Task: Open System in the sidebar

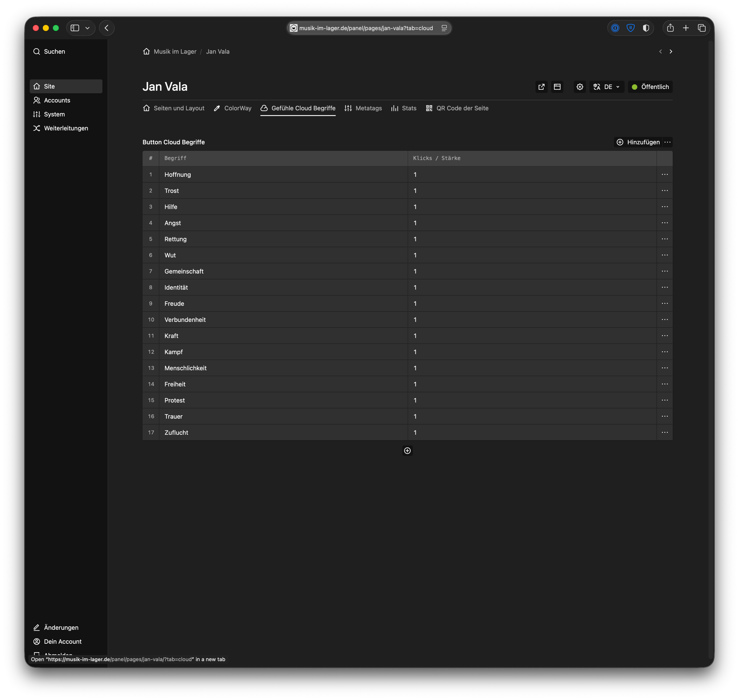Action: pyautogui.click(x=66, y=114)
